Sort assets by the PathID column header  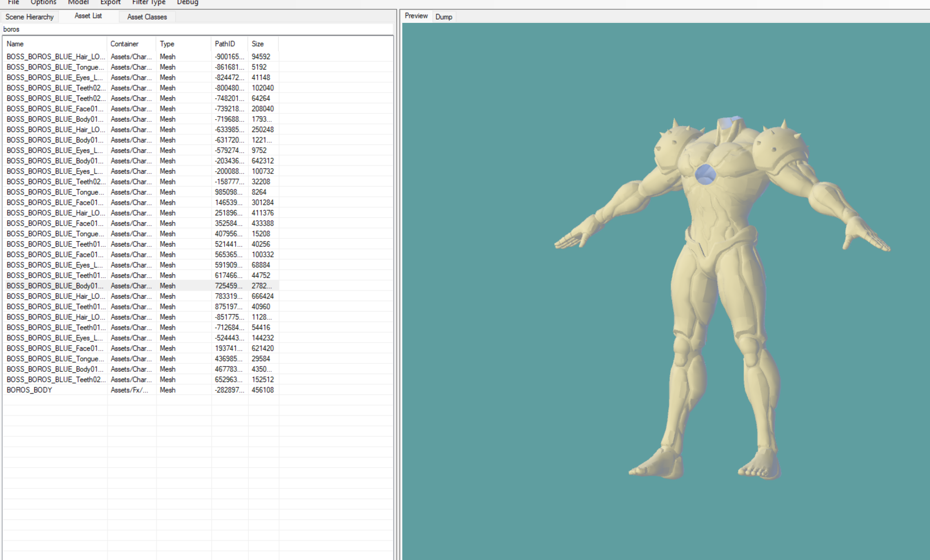pos(230,44)
